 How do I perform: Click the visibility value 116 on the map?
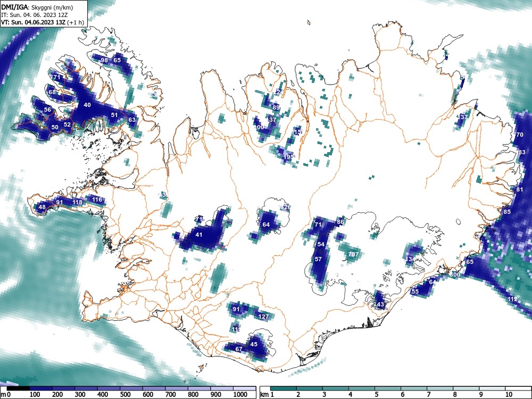point(97,199)
